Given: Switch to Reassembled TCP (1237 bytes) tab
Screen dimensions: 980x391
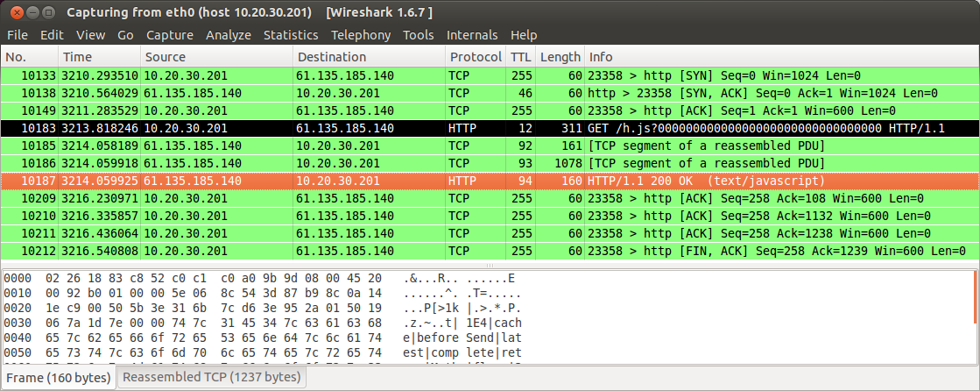Looking at the screenshot, I should [212, 377].
